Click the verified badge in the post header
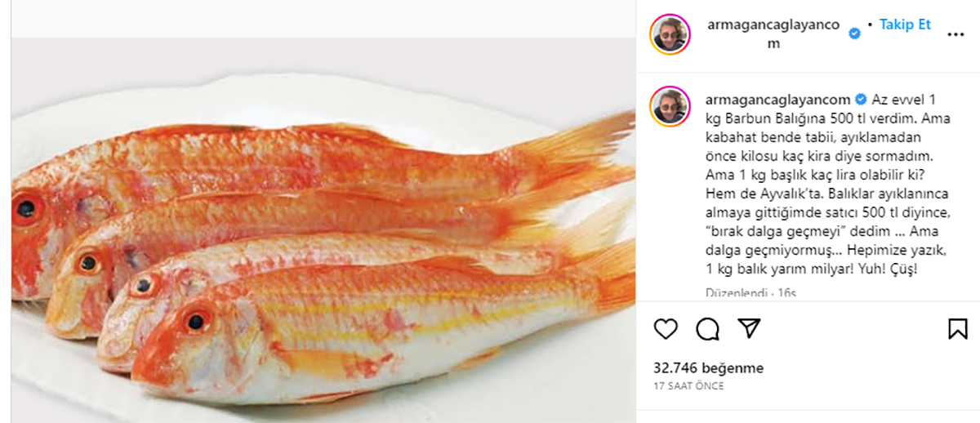This screenshot has width=980, height=423. click(x=855, y=33)
